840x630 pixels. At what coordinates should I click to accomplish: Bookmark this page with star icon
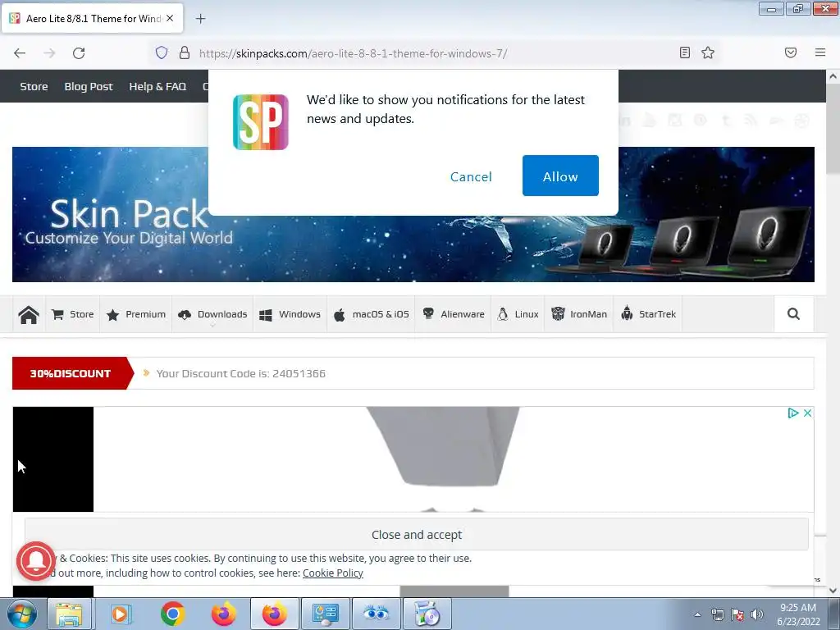coord(708,52)
